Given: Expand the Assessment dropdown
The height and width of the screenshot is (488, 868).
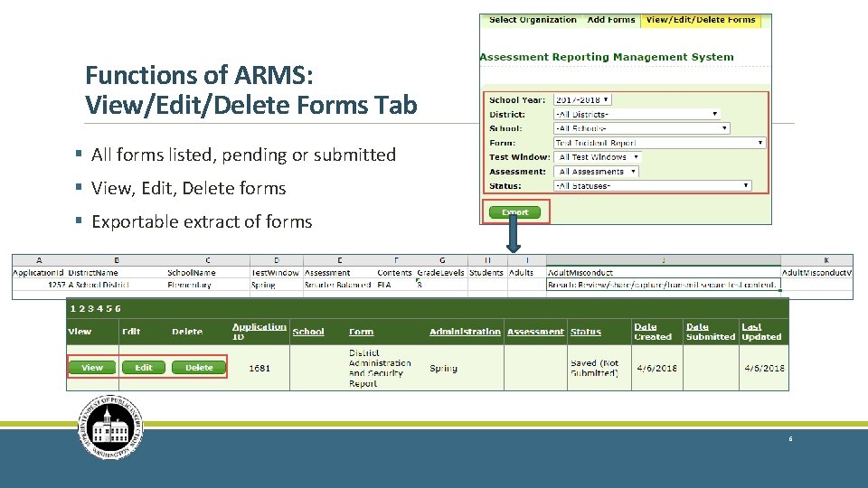Looking at the screenshot, I should pyautogui.click(x=597, y=172).
